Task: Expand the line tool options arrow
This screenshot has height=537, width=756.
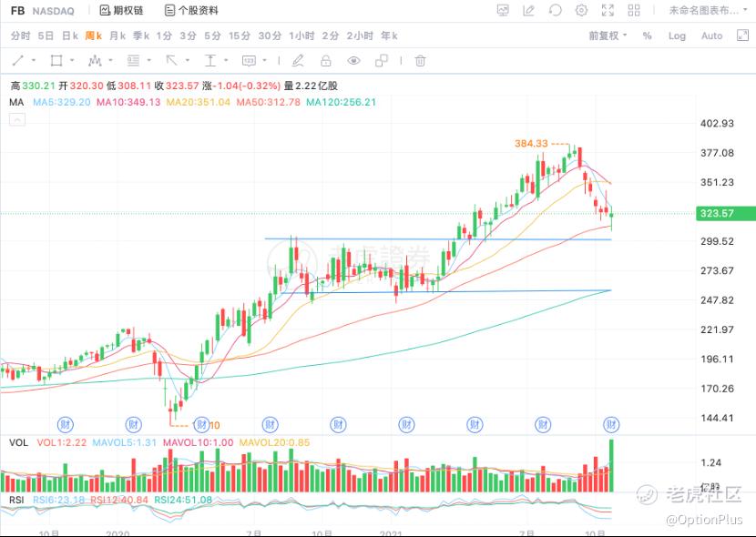Action: click(34, 61)
